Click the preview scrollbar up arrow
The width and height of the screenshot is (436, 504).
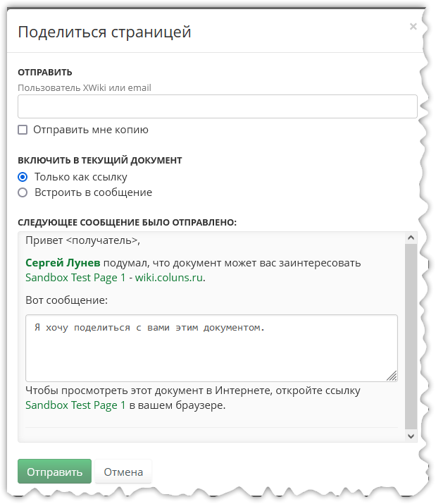click(x=411, y=238)
